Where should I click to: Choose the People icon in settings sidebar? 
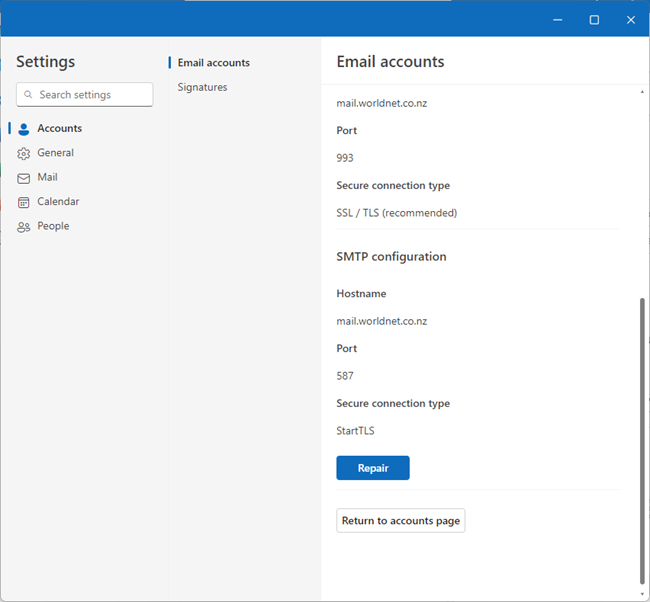click(x=24, y=227)
